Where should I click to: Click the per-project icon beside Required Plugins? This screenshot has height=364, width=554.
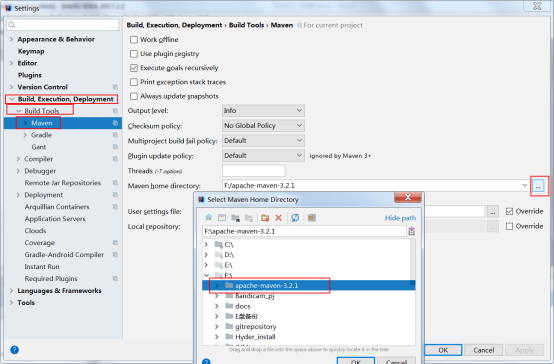[115, 278]
